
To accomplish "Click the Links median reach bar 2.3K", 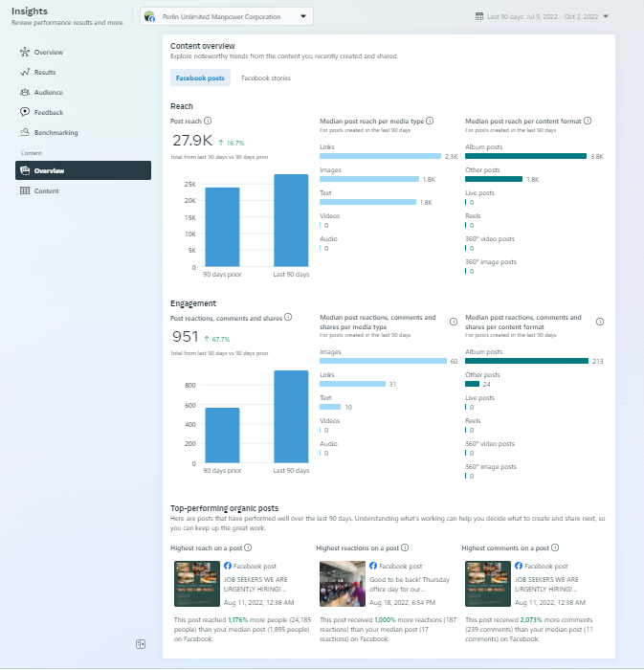I will pos(380,156).
